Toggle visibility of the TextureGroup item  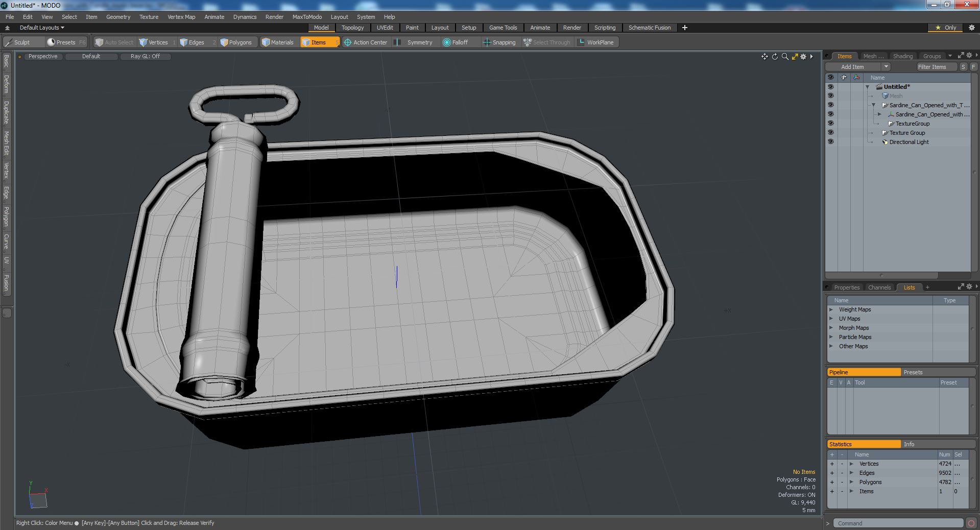tap(830, 124)
